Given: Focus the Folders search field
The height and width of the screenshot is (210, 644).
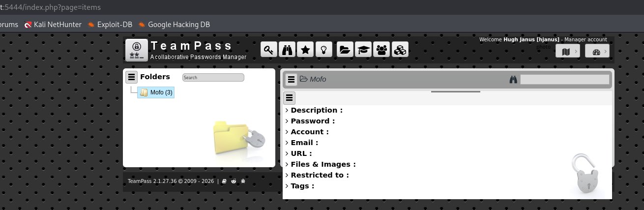Looking at the screenshot, I should coord(213,78).
